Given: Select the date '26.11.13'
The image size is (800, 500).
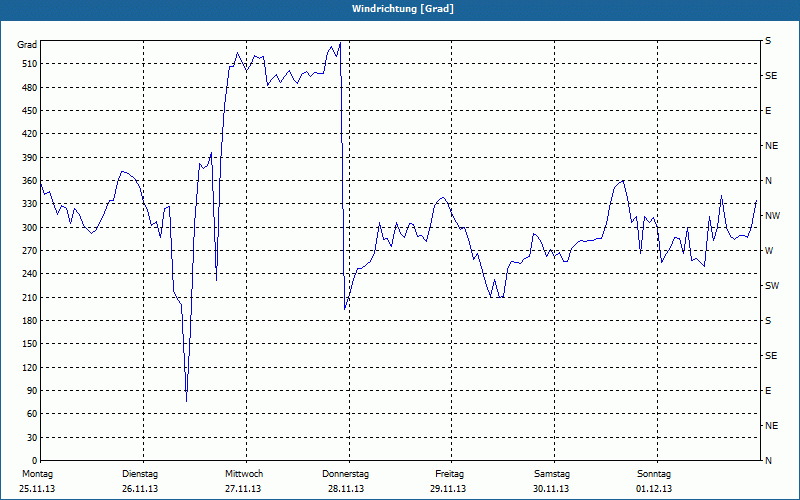Looking at the screenshot, I should [x=140, y=489].
